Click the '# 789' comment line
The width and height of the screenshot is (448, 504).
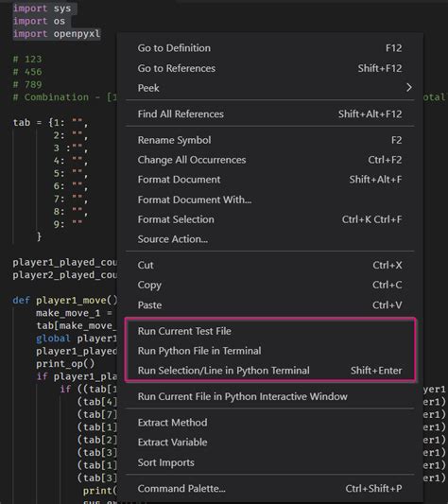(x=27, y=84)
